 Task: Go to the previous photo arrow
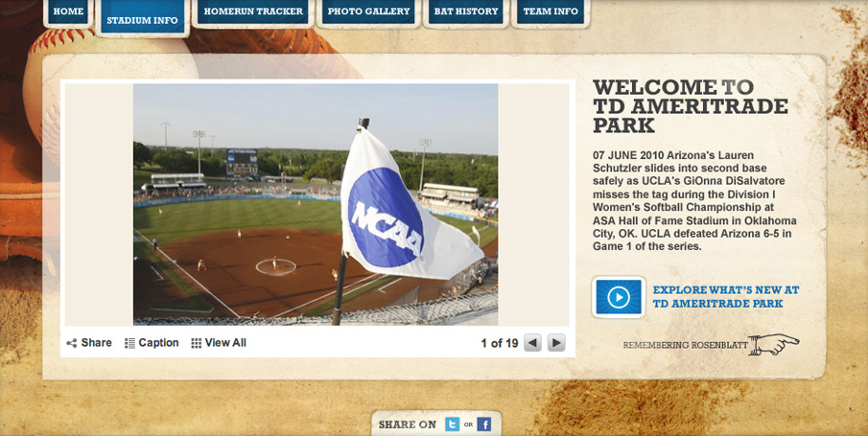(x=532, y=343)
